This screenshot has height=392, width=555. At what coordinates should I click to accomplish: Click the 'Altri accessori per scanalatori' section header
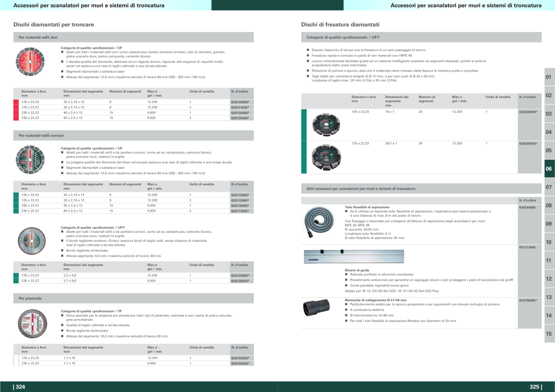click(x=421, y=189)
